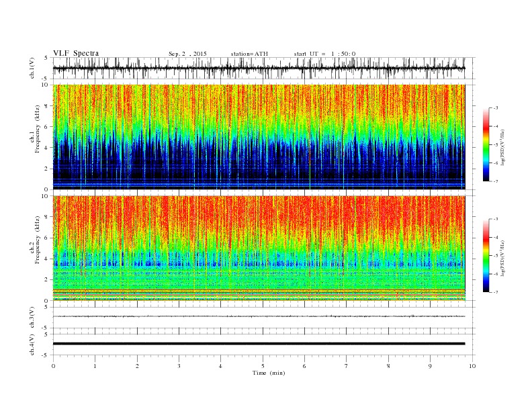Viewport: 532px width, 411px height.
Task: Click the 'ch.4(V)' axis label
Action: click(x=32, y=345)
